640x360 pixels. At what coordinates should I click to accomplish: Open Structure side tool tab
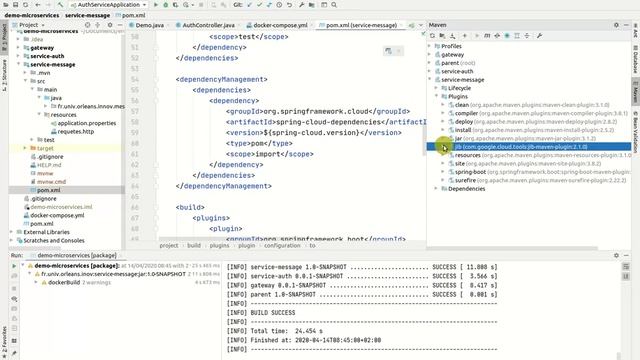point(4,75)
